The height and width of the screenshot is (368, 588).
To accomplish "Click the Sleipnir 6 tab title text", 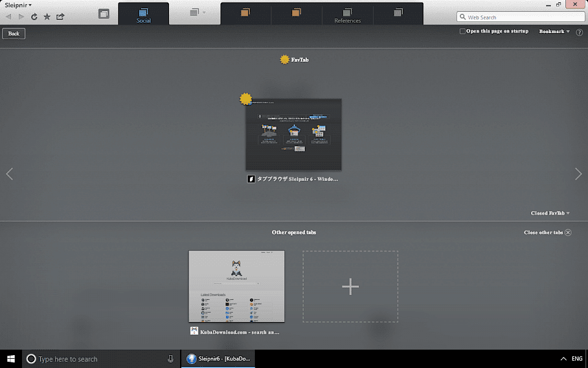I will coord(298,179).
